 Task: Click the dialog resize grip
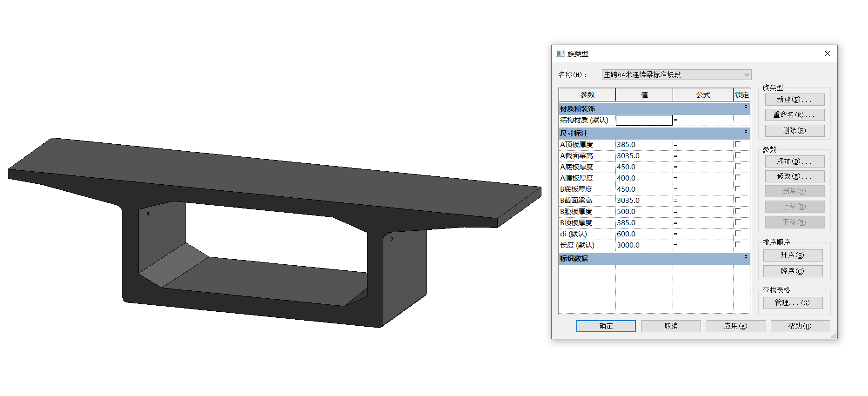point(834,336)
